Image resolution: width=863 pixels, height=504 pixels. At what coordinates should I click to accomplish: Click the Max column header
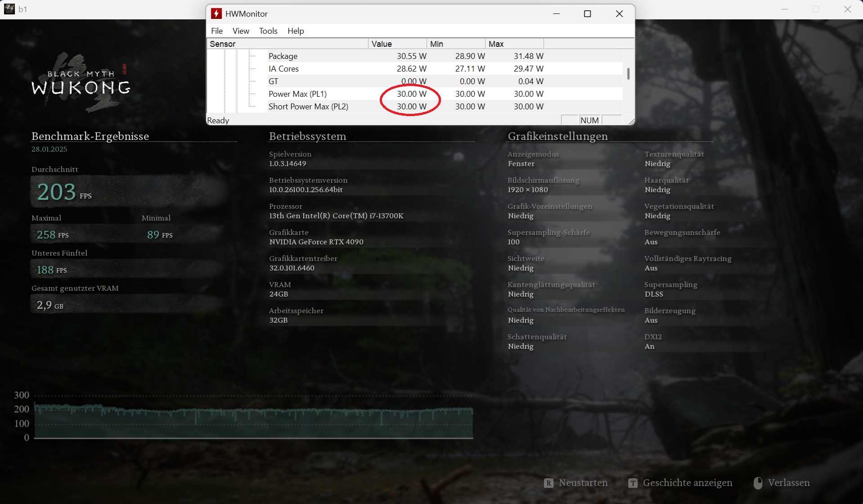click(x=514, y=44)
